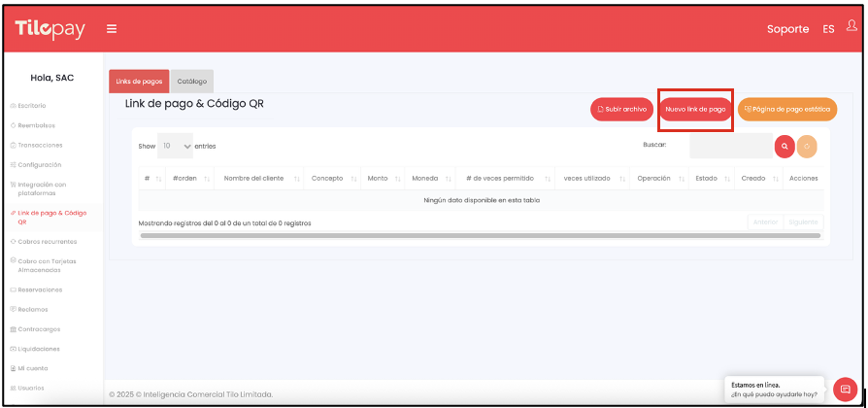The image size is (868, 408).
Task: Click Nuevo link de pago button
Action: [695, 110]
